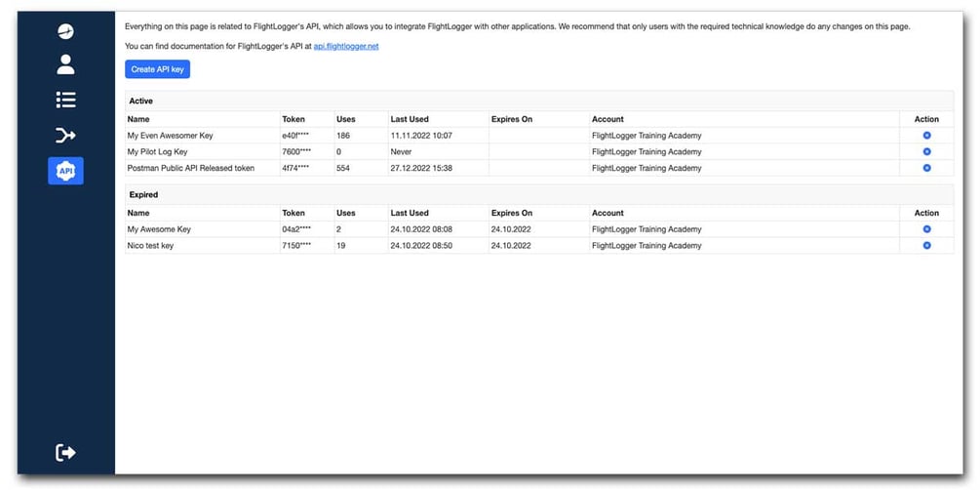Click action icon for My Even Awesomer Key
The height and width of the screenshot is (490, 980).
(927, 135)
